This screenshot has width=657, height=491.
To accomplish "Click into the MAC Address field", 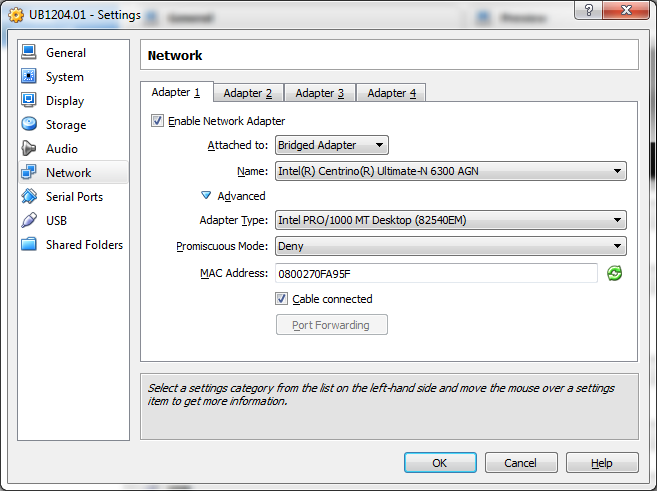I will [436, 273].
